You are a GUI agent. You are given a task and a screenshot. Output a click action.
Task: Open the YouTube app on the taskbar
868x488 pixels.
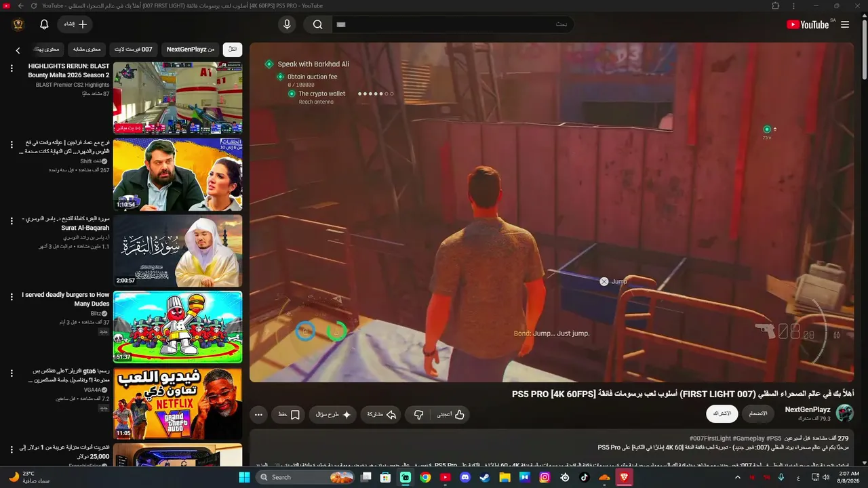(x=446, y=477)
